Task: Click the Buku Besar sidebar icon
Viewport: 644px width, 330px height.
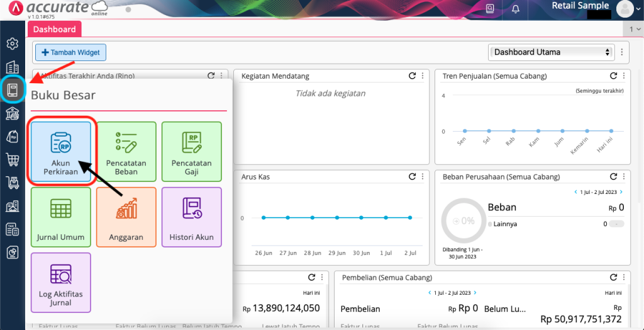Action: pos(12,89)
